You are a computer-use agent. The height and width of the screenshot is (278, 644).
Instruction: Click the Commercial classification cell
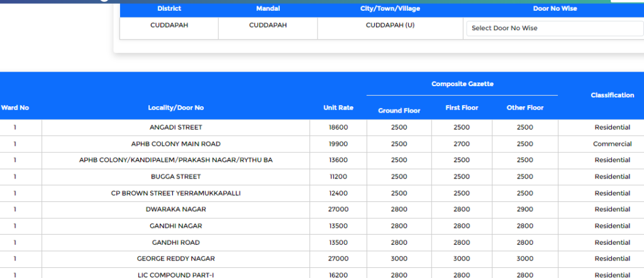(x=612, y=144)
